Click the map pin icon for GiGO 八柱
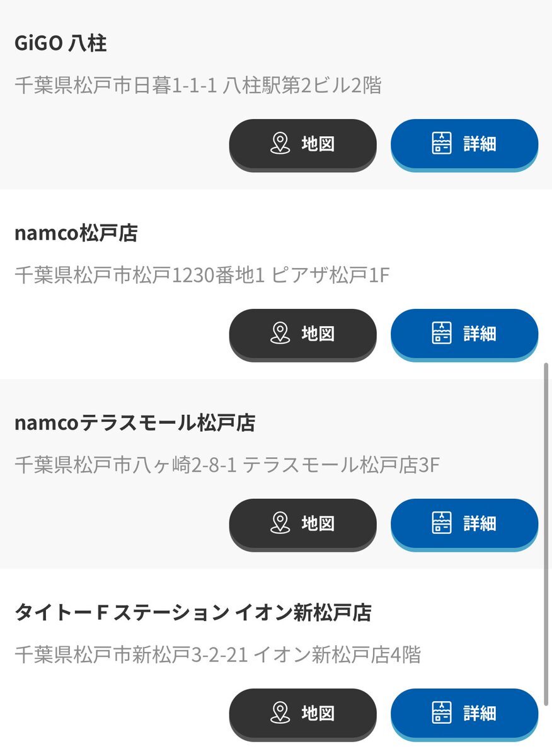The image size is (552, 756). (280, 144)
